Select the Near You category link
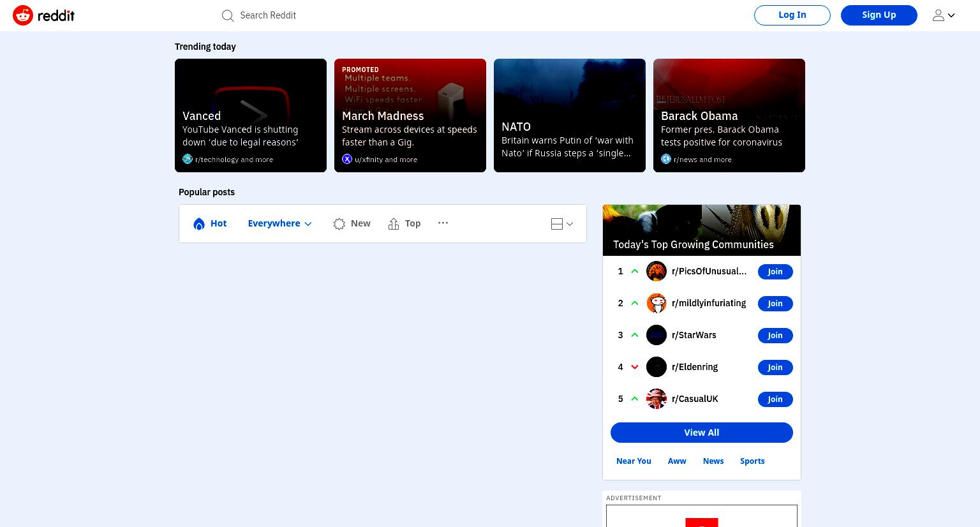The width and height of the screenshot is (980, 527). coord(634,461)
